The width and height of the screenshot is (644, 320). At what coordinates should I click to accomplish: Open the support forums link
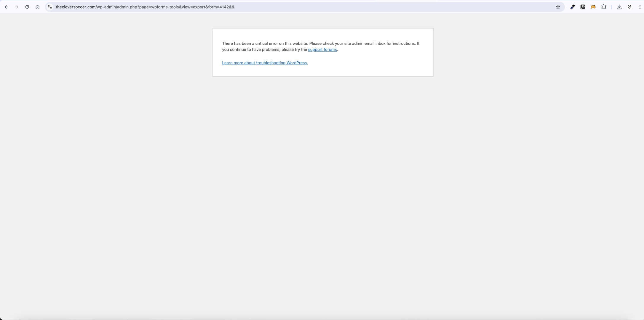click(x=322, y=50)
